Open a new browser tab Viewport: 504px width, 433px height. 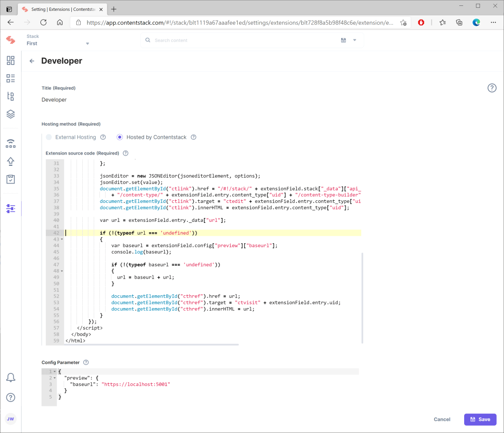coord(114,8)
